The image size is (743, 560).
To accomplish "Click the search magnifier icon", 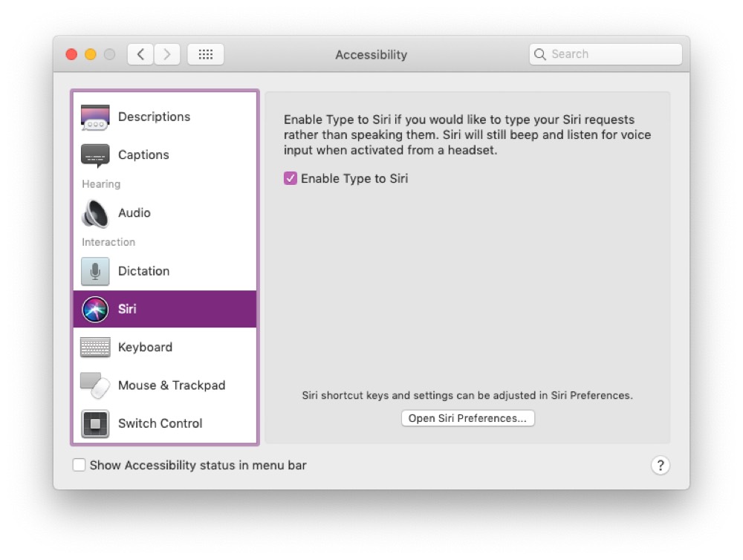I will [x=539, y=54].
